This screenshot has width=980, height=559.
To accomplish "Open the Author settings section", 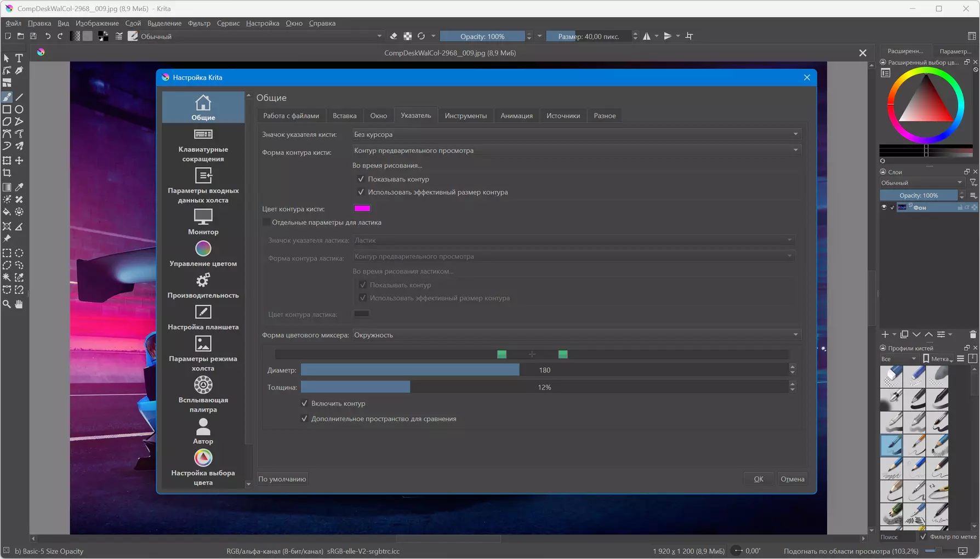I will (x=203, y=431).
